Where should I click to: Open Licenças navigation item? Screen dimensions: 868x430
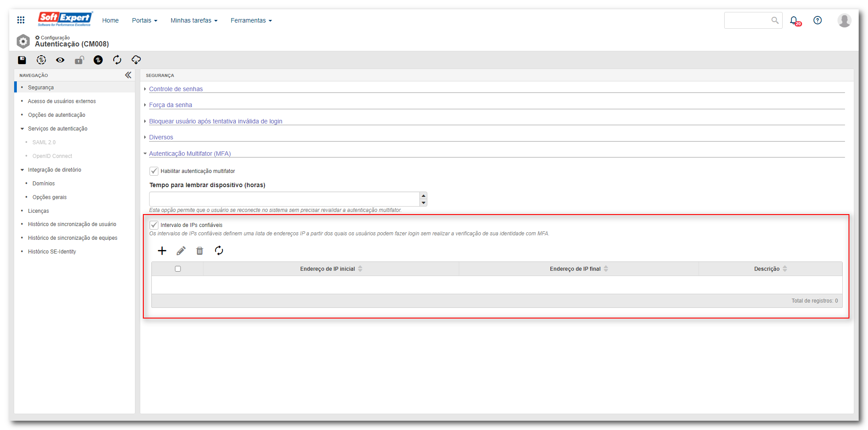(38, 211)
